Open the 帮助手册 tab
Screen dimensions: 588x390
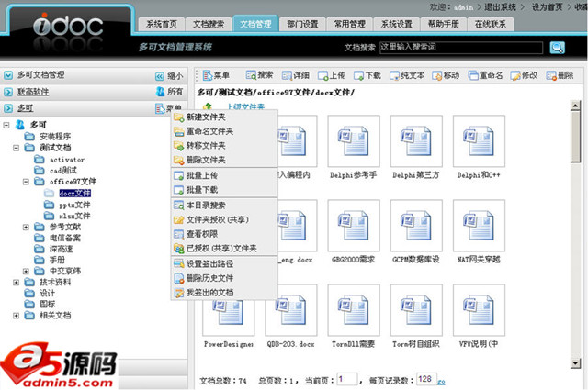[443, 25]
